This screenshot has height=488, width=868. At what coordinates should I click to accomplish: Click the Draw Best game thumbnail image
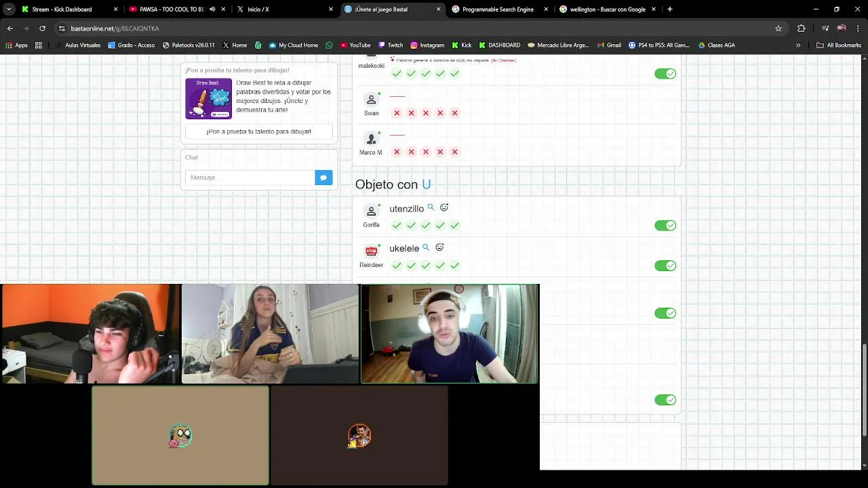208,98
